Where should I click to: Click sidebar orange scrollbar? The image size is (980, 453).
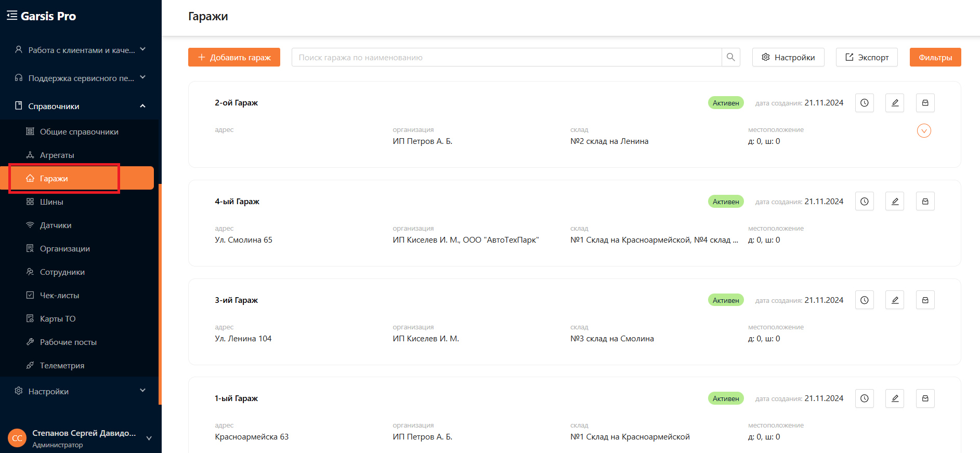(160, 294)
